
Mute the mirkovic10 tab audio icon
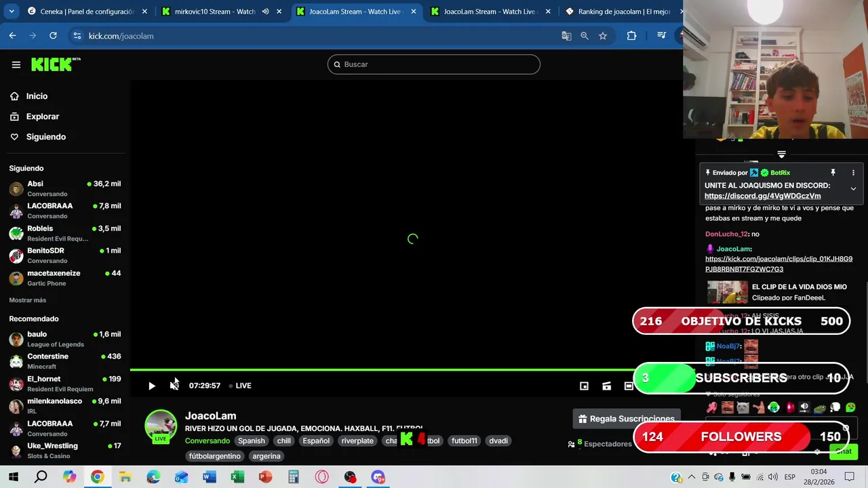[265, 12]
